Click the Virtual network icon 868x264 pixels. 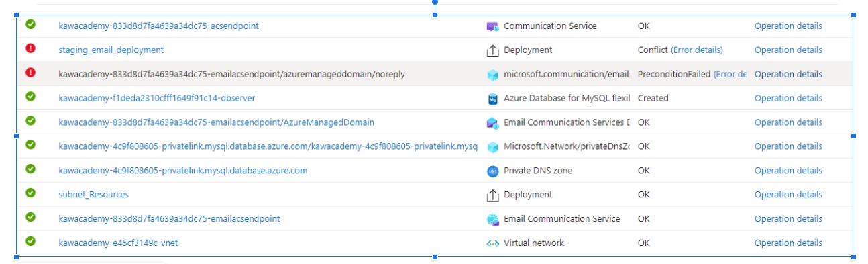492,243
